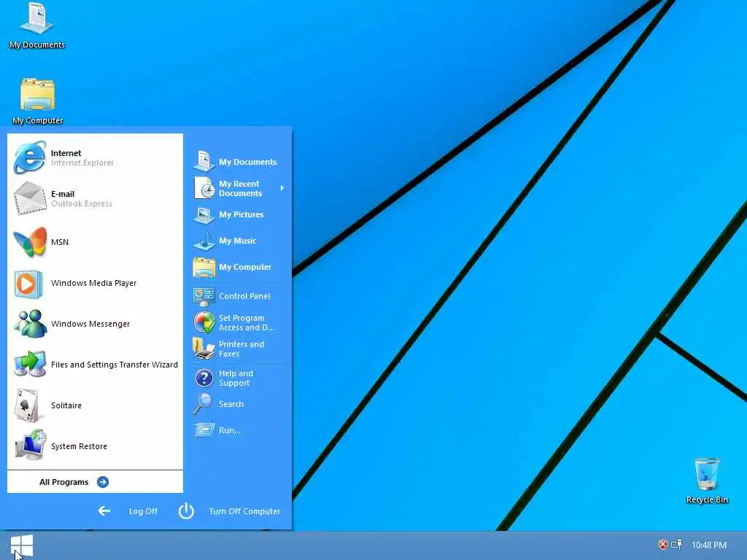Screen dimensions: 747x560
Task: Open the Printers and Faxes icon
Action: click(204, 349)
